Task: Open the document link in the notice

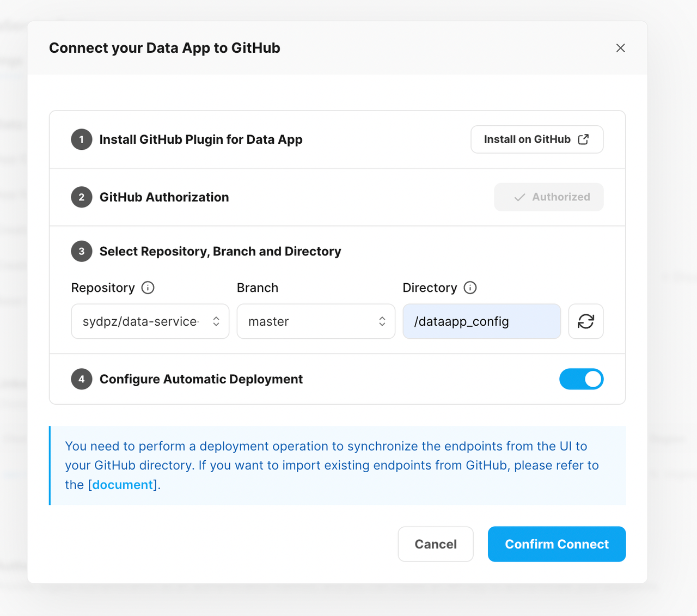Action: 123,485
